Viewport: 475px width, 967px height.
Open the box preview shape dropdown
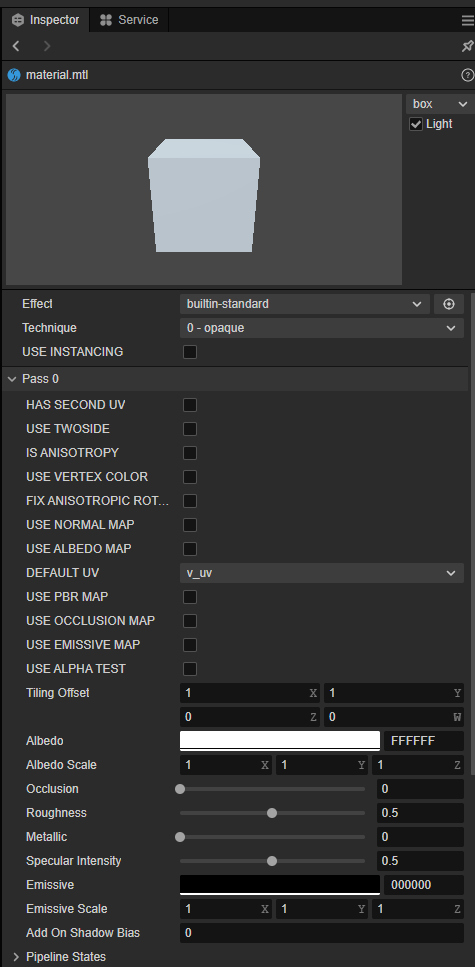click(x=440, y=104)
